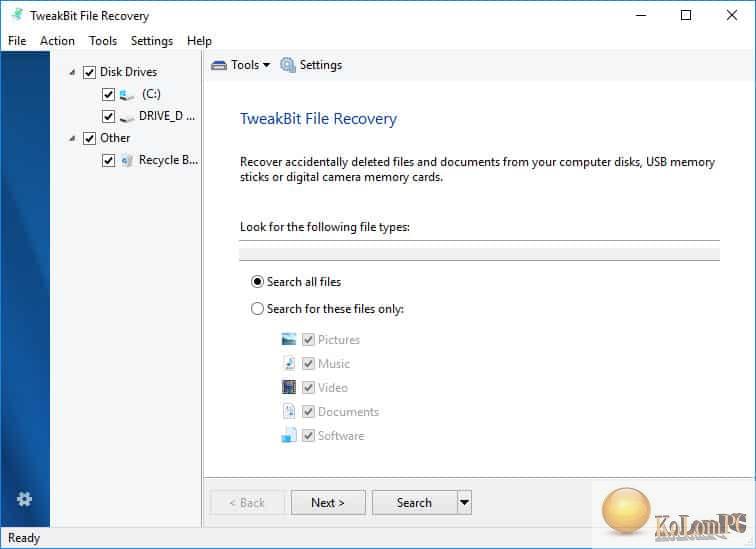756x549 pixels.
Task: Open the Settings menu in menu bar
Action: [x=152, y=41]
